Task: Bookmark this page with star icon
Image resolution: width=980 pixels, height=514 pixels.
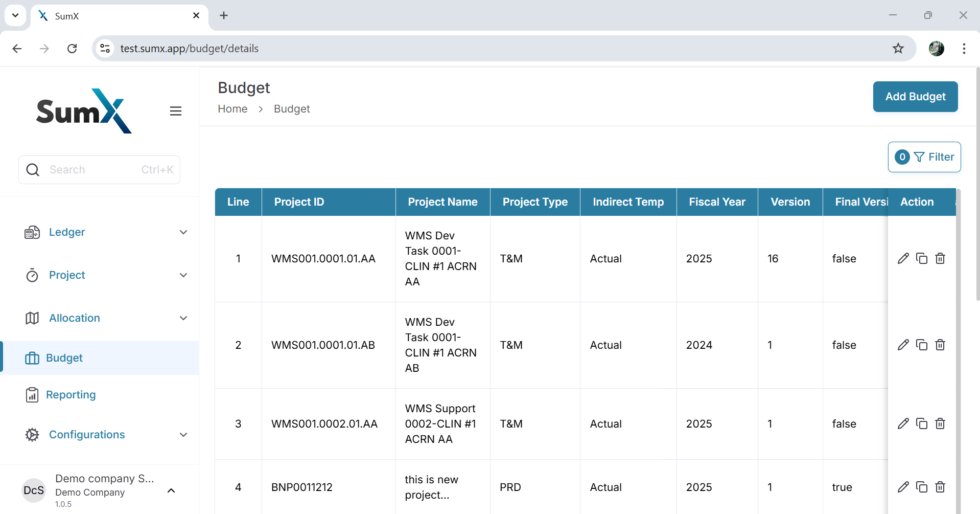Action: [898, 49]
